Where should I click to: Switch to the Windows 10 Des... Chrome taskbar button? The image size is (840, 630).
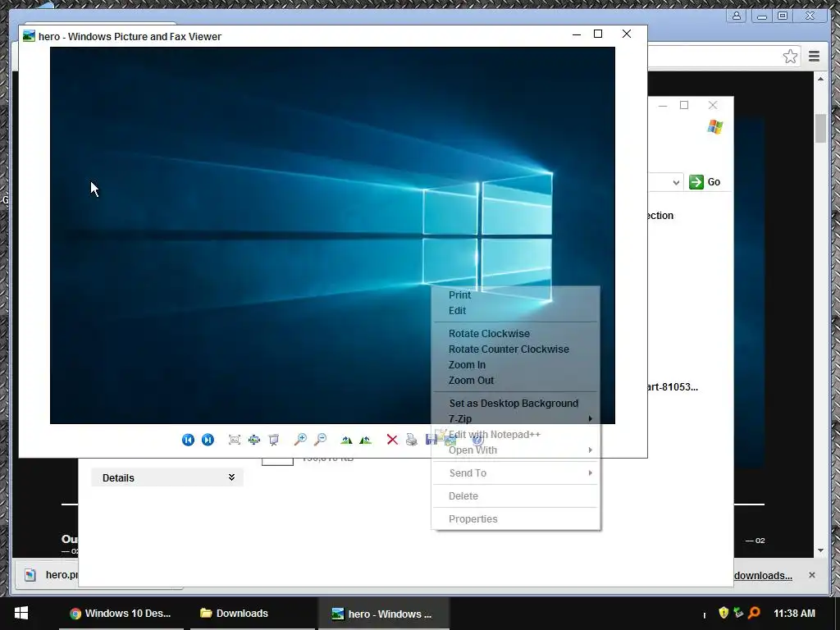click(x=121, y=614)
